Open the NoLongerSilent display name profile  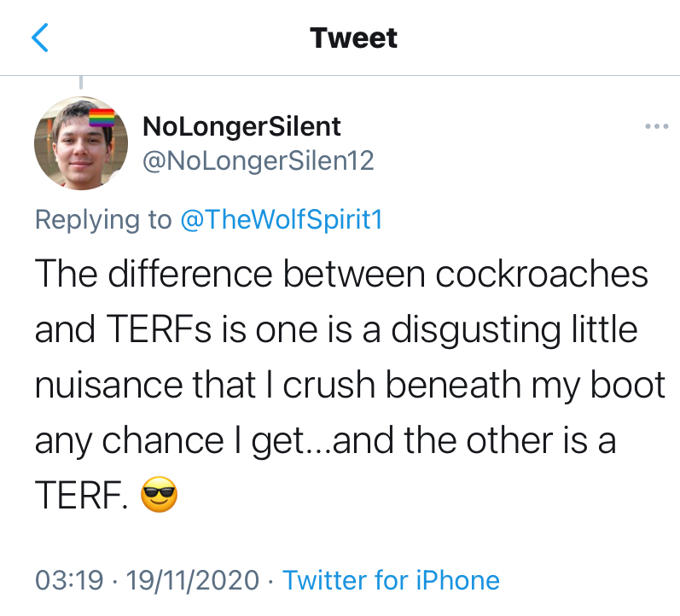click(x=241, y=127)
